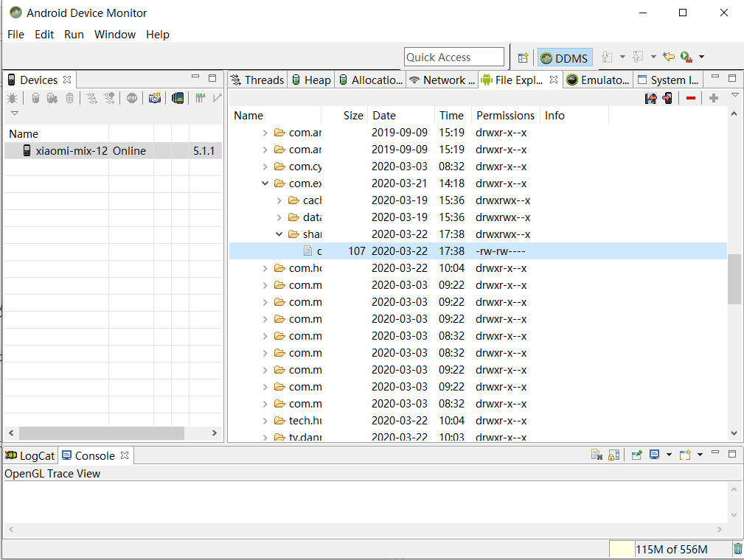Expand the cach folder
Screen dimensions: 744x560
pyautogui.click(x=279, y=200)
